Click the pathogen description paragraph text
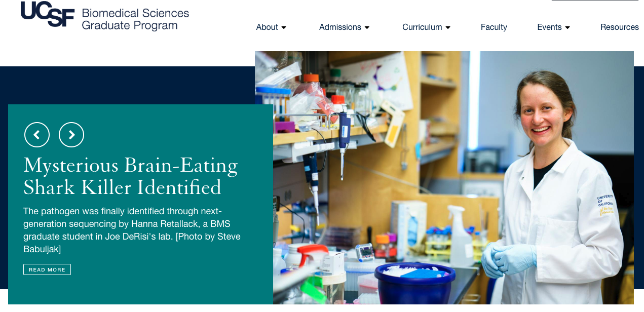This screenshot has height=312, width=644. pyautogui.click(x=132, y=230)
